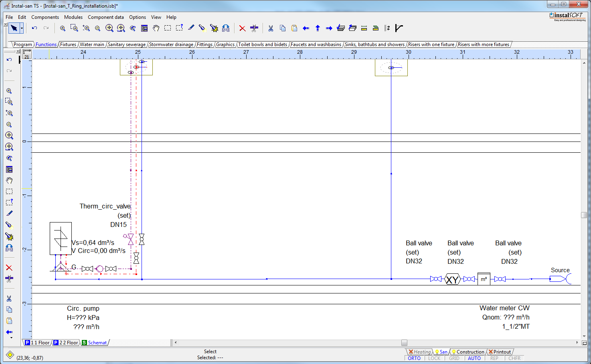Viewport: 591px width, 364px height.
Task: Open the Options menu
Action: click(x=138, y=17)
